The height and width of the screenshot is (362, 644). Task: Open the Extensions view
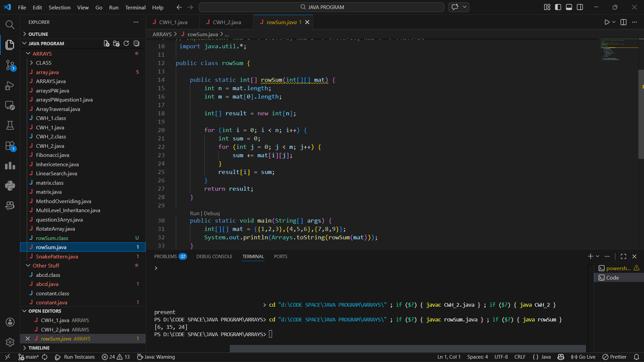point(10,145)
